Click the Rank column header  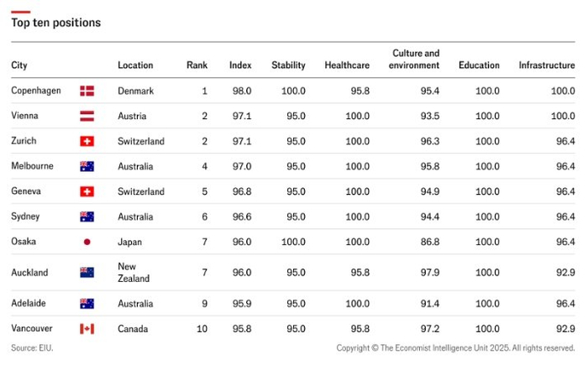pos(197,65)
